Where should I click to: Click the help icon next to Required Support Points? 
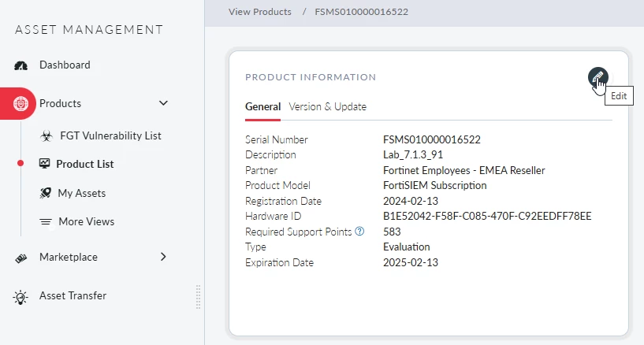coord(359,232)
